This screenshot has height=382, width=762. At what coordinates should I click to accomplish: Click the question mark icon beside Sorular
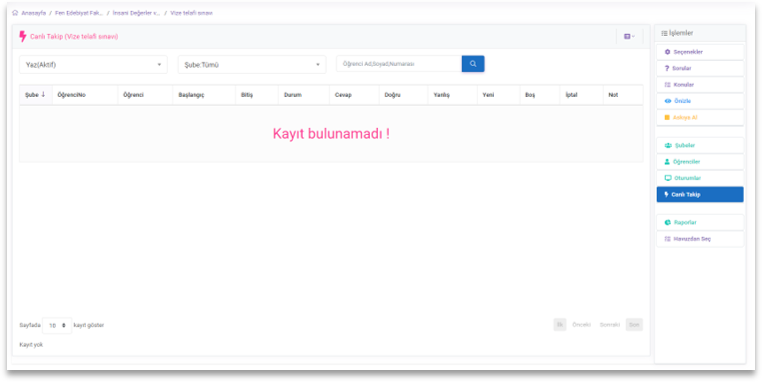[667, 69]
